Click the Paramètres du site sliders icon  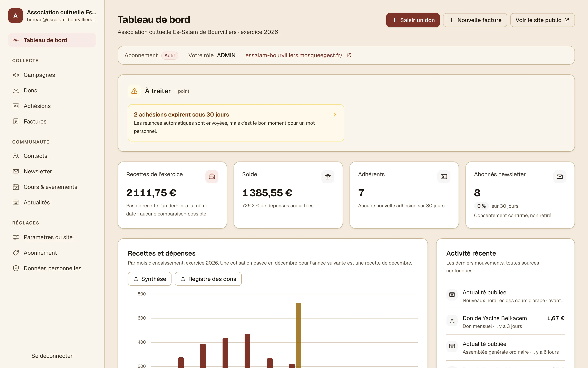click(16, 237)
